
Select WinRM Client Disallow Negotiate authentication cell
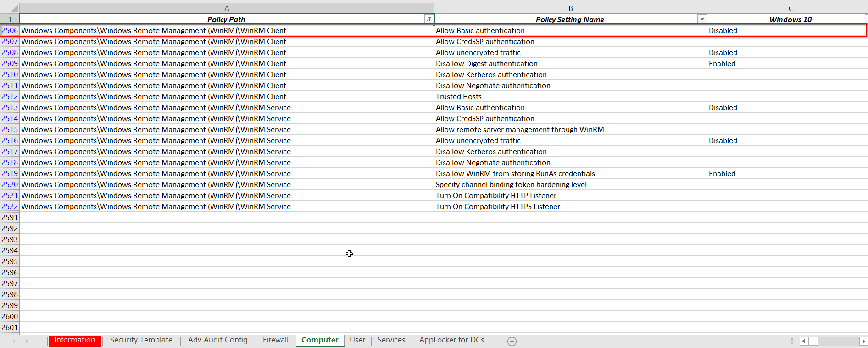(571, 85)
